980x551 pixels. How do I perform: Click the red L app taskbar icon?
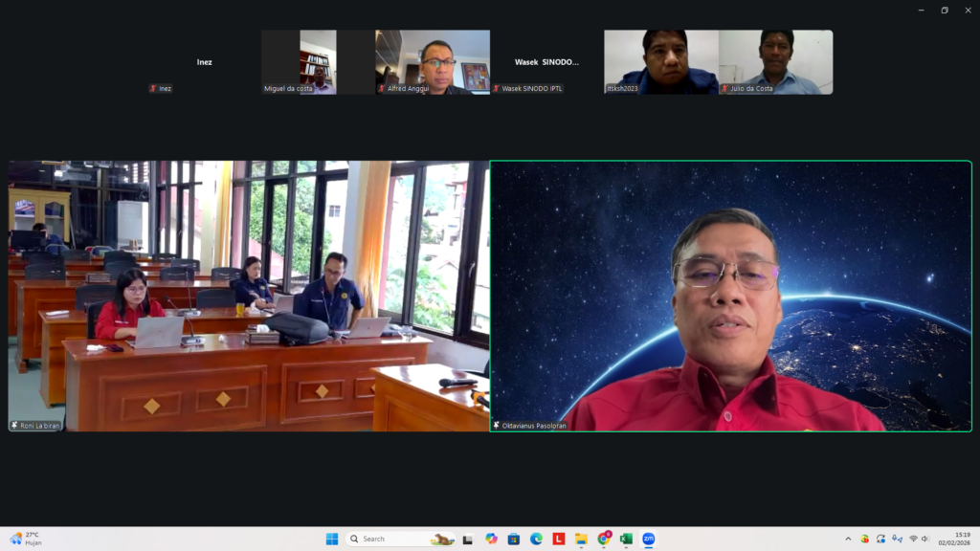[559, 539]
